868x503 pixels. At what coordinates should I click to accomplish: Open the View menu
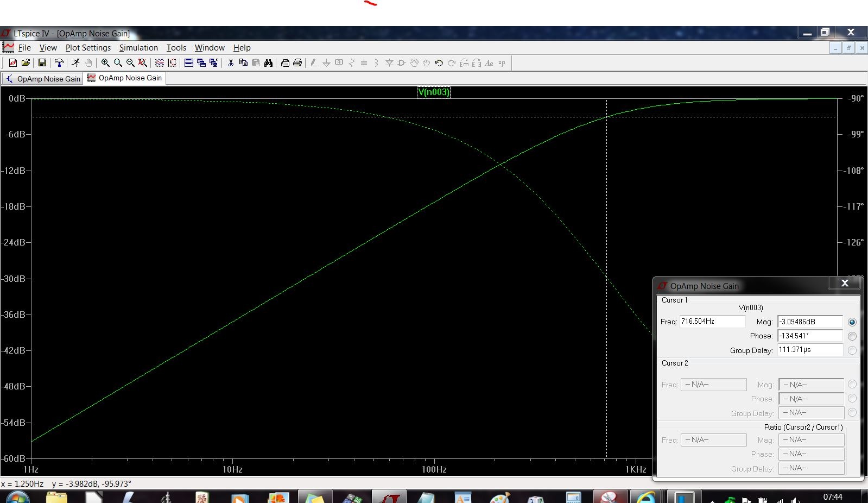(48, 48)
